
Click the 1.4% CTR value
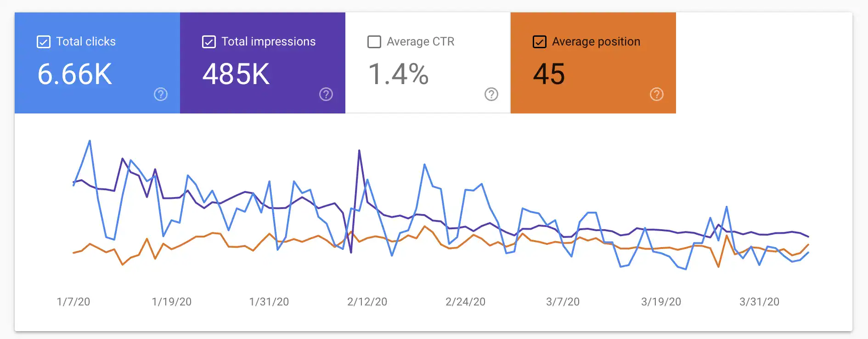pyautogui.click(x=399, y=74)
